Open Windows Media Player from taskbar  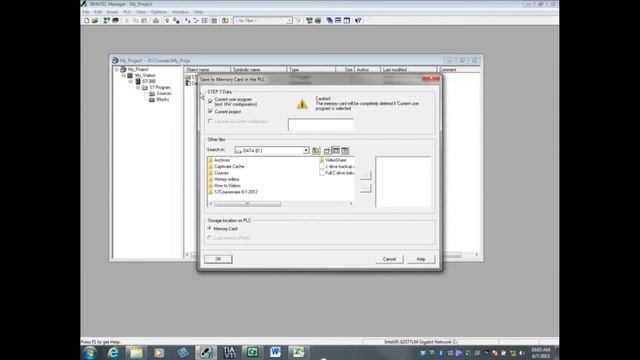click(x=159, y=352)
